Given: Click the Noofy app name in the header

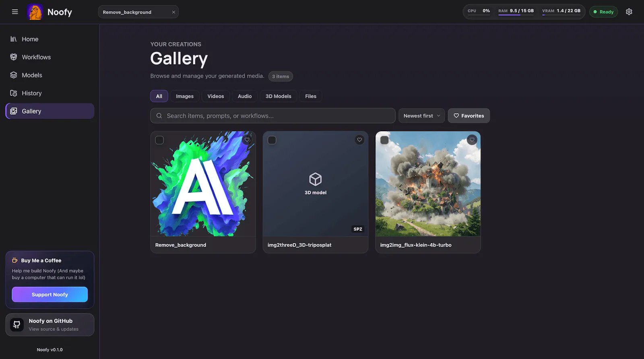Looking at the screenshot, I should (x=60, y=12).
